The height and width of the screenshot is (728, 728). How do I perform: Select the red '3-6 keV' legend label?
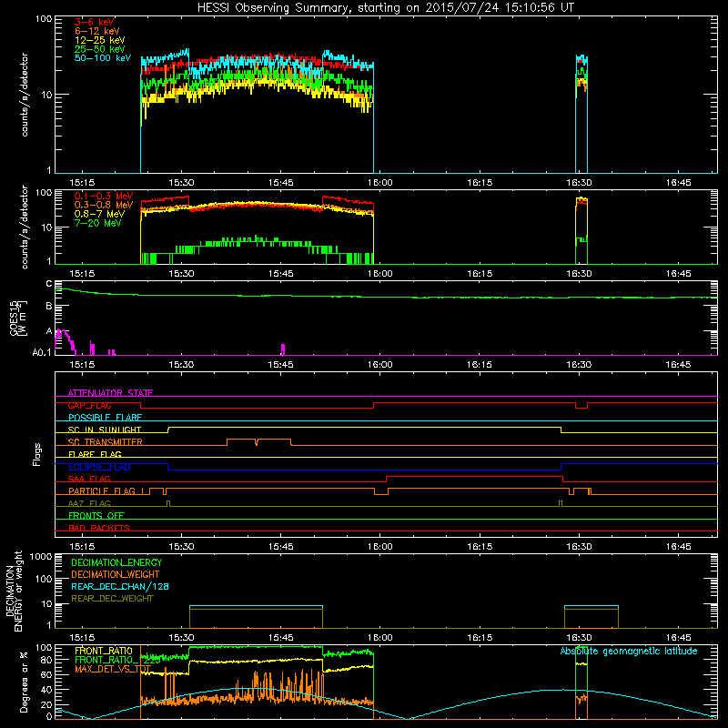(95, 22)
